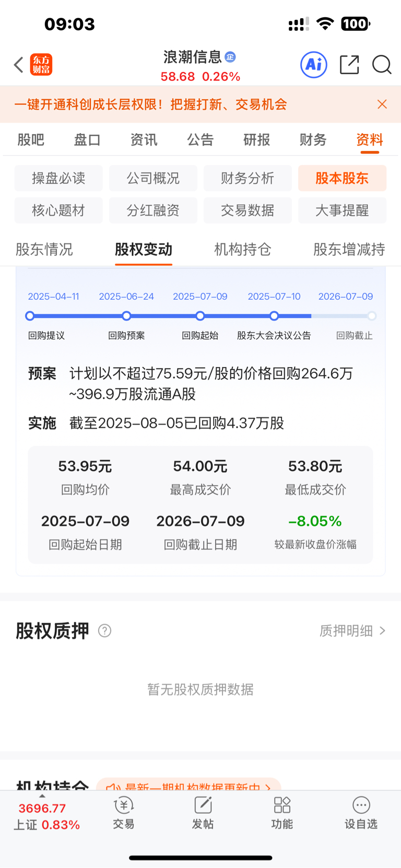Switch to 股东增减持 sub-tab
The image size is (401, 868).
(x=349, y=249)
